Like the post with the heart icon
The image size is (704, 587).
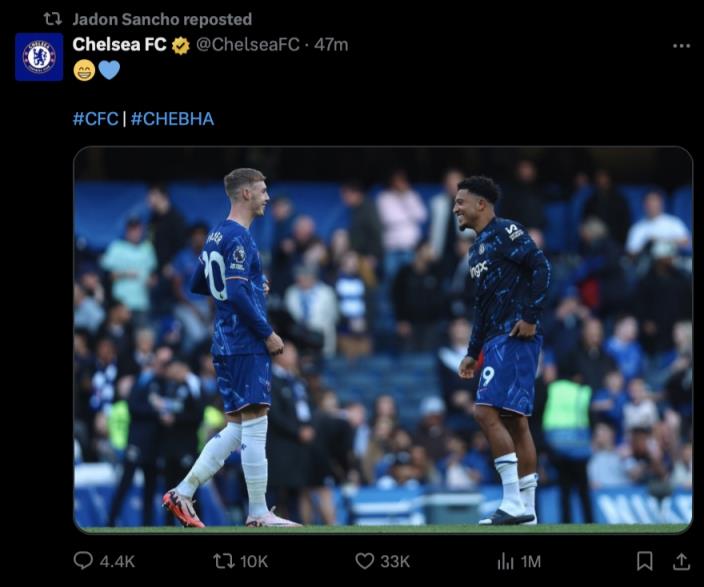(x=365, y=561)
